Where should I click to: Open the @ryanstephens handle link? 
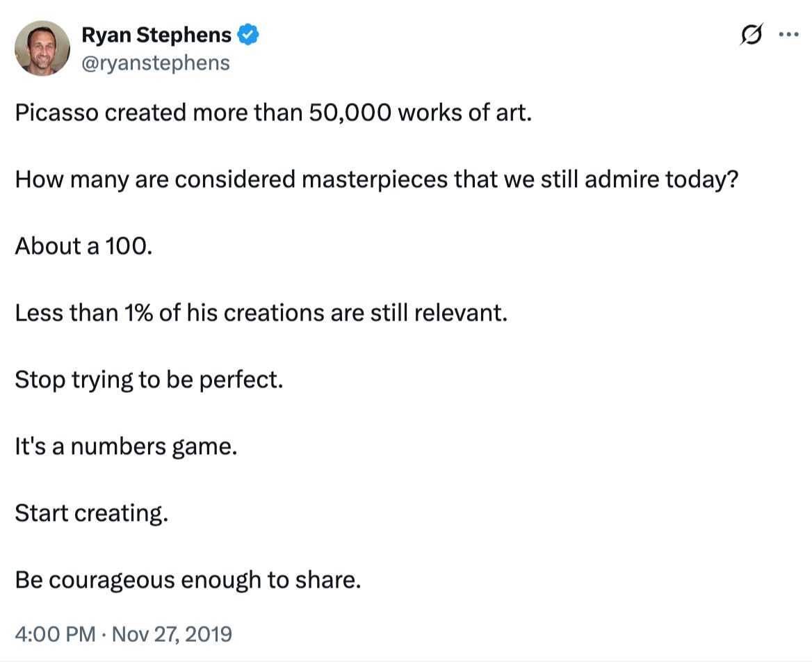[x=156, y=63]
